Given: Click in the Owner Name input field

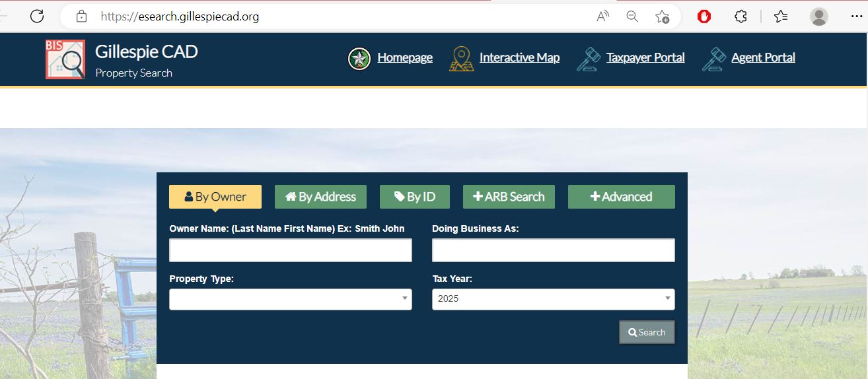Looking at the screenshot, I should tap(290, 250).
